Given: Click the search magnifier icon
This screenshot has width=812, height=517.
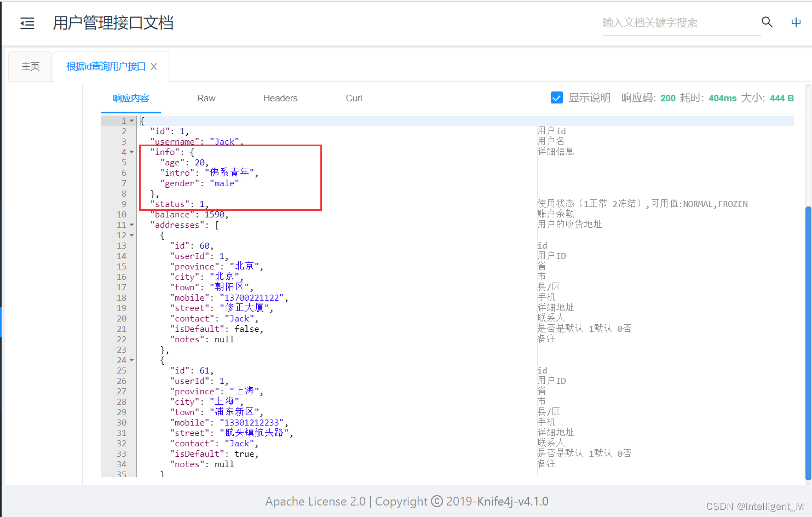Looking at the screenshot, I should [x=767, y=22].
